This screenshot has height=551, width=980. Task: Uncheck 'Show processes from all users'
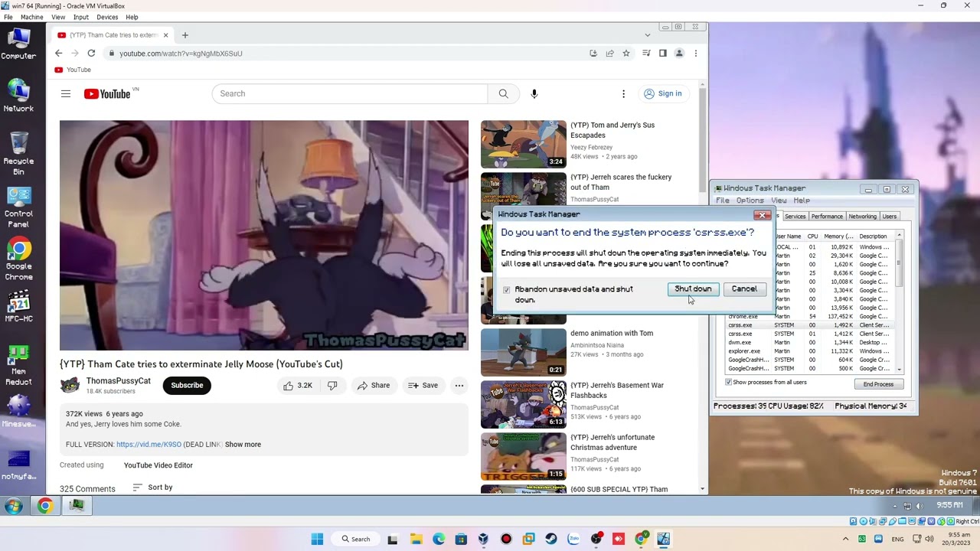click(x=728, y=382)
